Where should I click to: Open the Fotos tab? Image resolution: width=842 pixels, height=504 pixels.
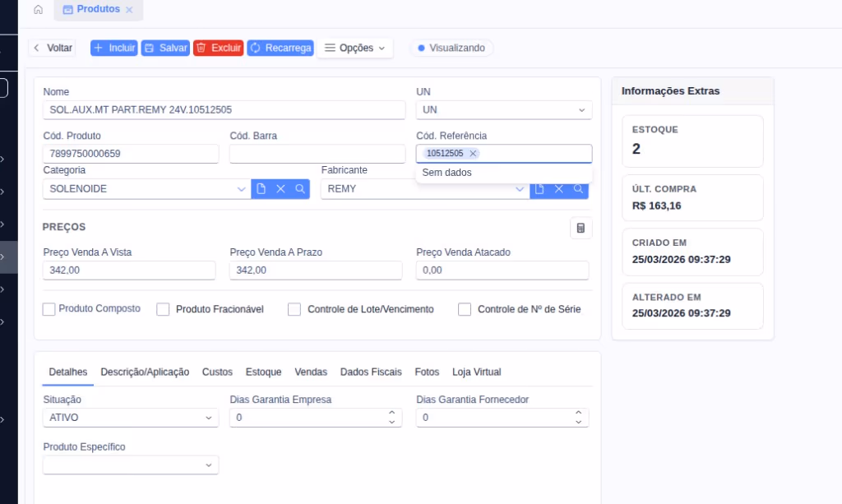(427, 372)
